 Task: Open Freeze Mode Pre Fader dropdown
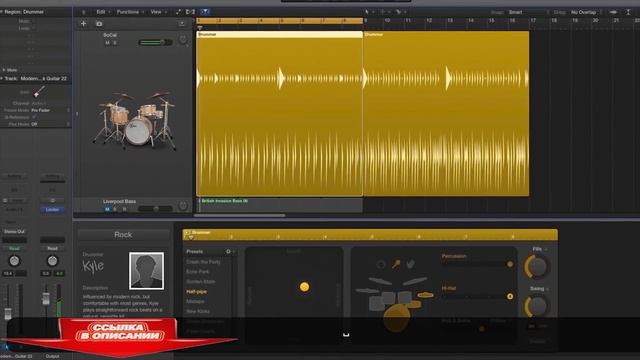tap(50, 110)
